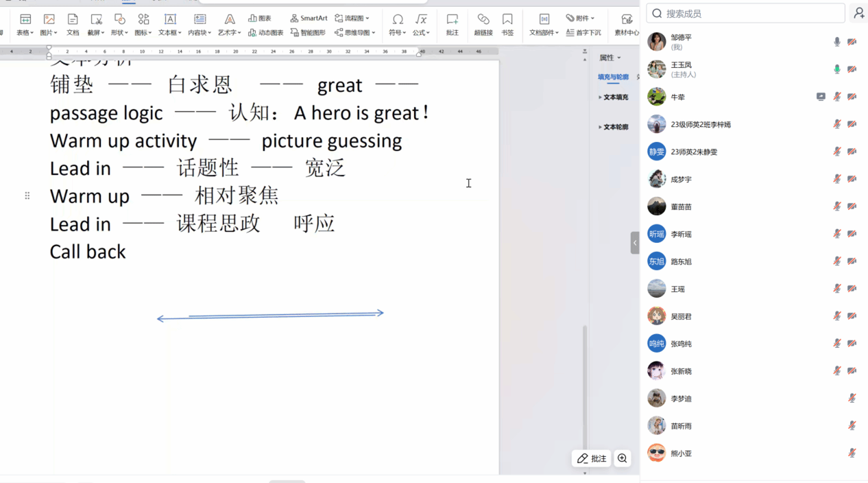Open the 属性 properties dropdown
The width and height of the screenshot is (868, 483).
coord(610,58)
